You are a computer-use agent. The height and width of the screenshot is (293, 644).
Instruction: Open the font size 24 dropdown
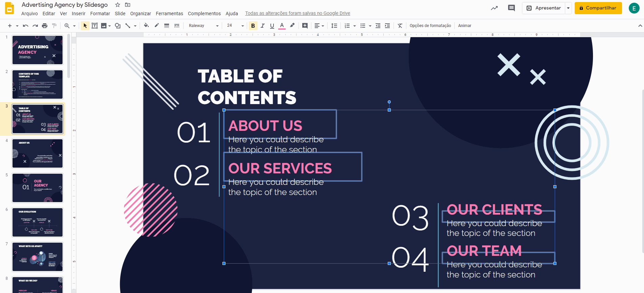235,26
